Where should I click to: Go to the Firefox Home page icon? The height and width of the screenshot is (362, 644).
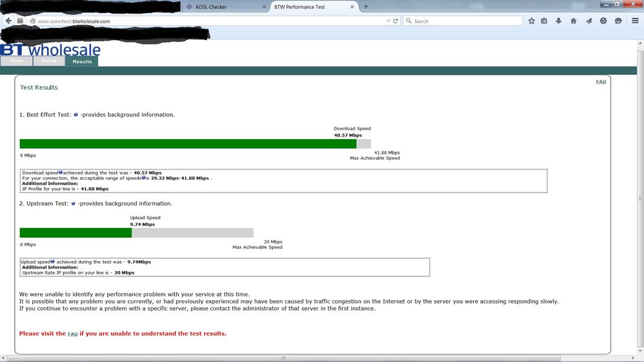573,21
